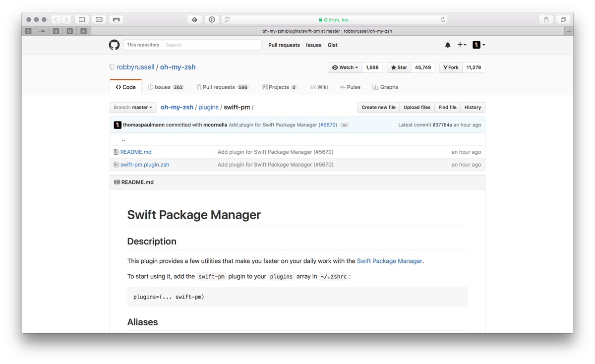The width and height of the screenshot is (595, 364).
Task: Reload the page with the refresh icon
Action: click(x=443, y=19)
